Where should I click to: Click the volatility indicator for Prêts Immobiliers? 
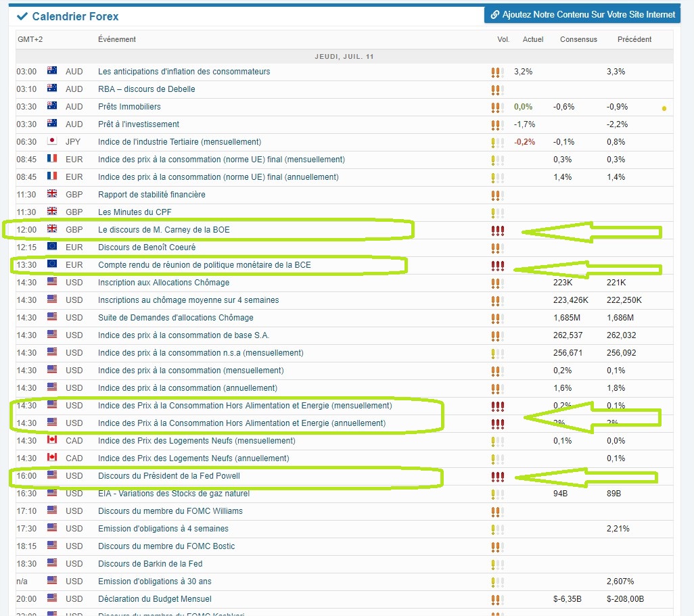click(497, 107)
